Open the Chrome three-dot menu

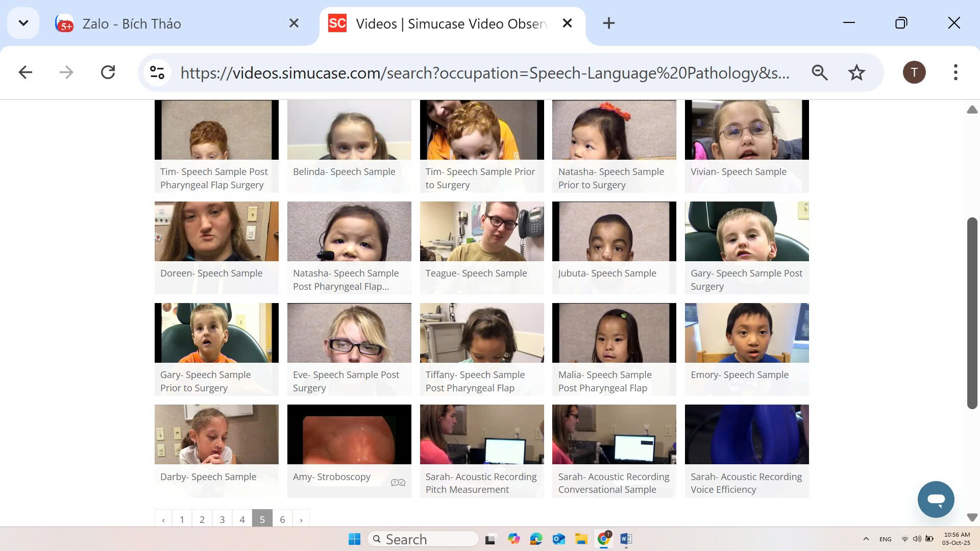pyautogui.click(x=955, y=72)
